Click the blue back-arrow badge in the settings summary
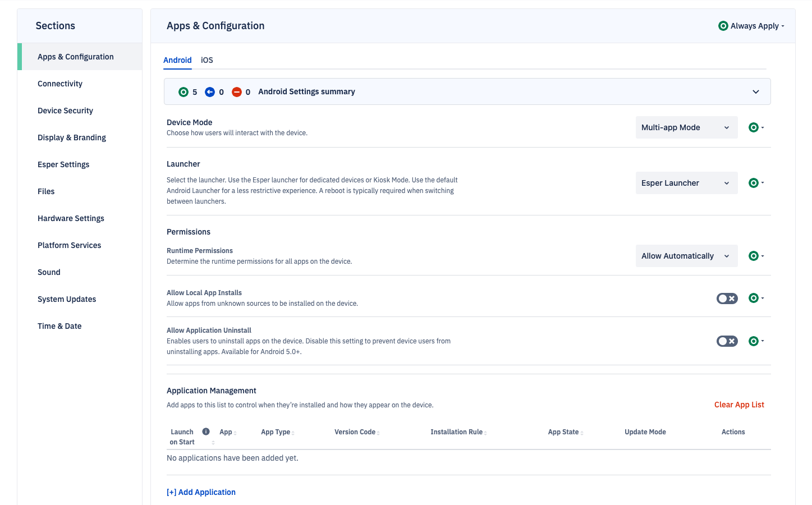812x505 pixels. 209,91
